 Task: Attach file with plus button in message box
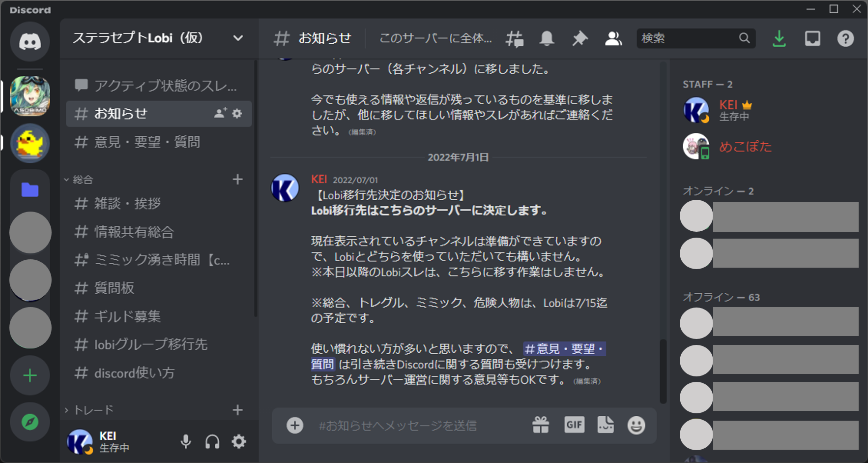[x=295, y=425]
